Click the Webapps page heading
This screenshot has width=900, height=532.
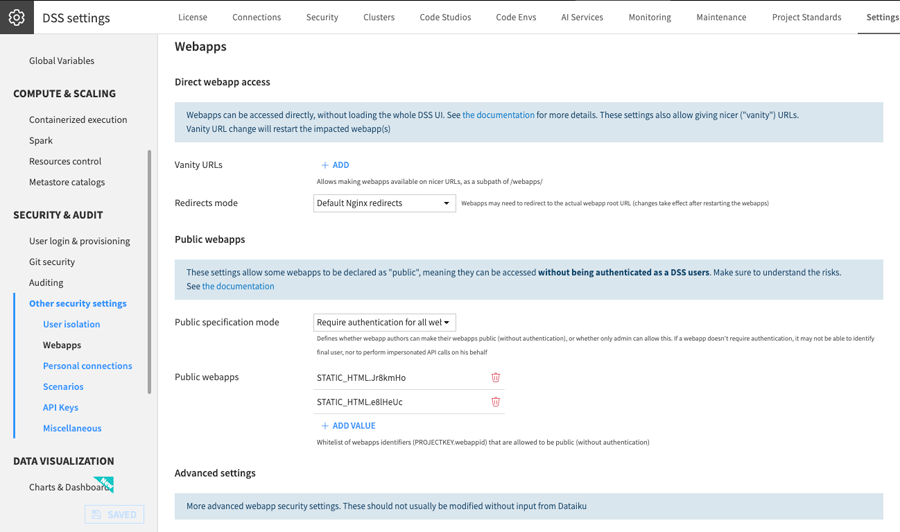tap(200, 46)
